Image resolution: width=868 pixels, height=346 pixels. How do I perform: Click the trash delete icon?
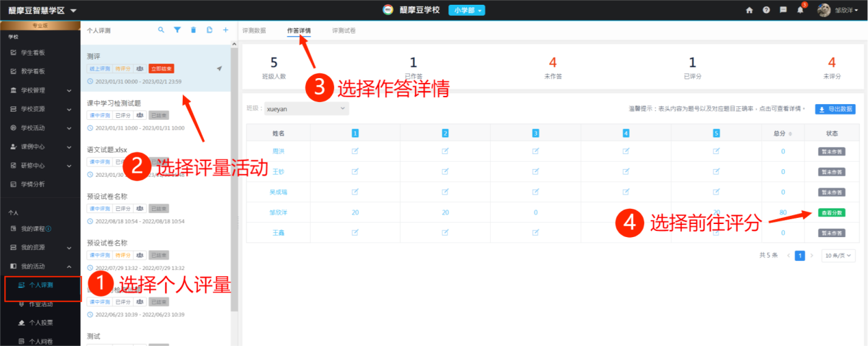click(193, 30)
